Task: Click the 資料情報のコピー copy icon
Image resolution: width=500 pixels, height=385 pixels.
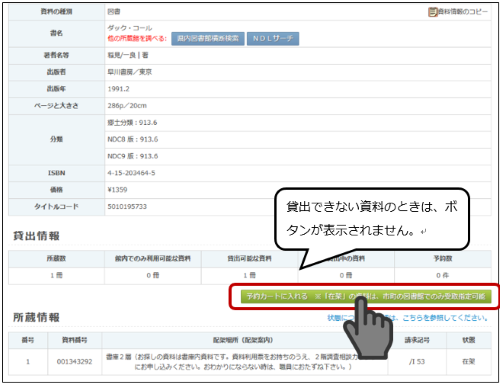Action: tap(433, 12)
